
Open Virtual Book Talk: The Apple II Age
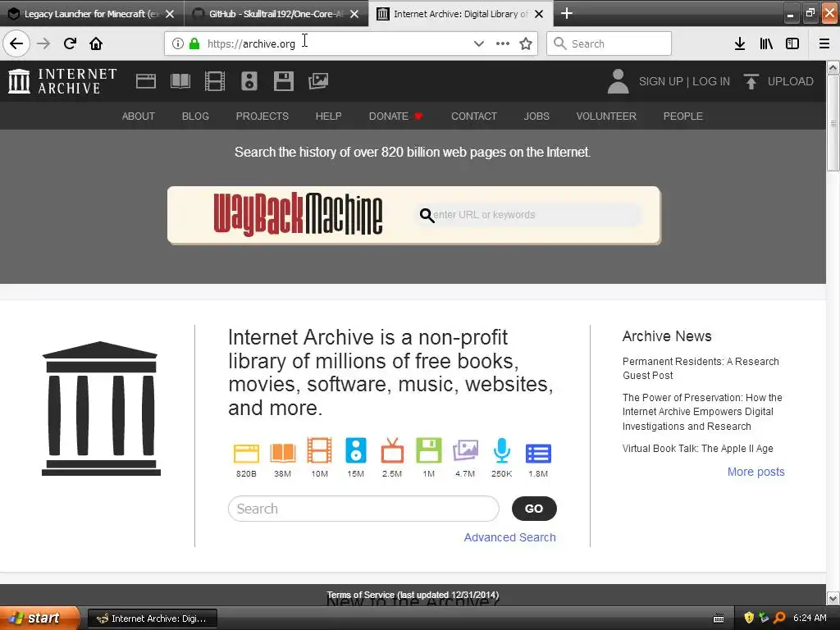pos(698,449)
